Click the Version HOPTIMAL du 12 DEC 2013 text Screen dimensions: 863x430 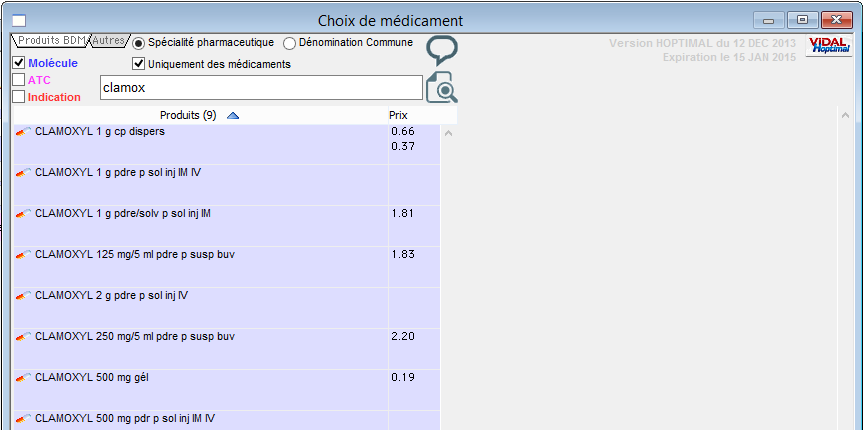(702, 43)
